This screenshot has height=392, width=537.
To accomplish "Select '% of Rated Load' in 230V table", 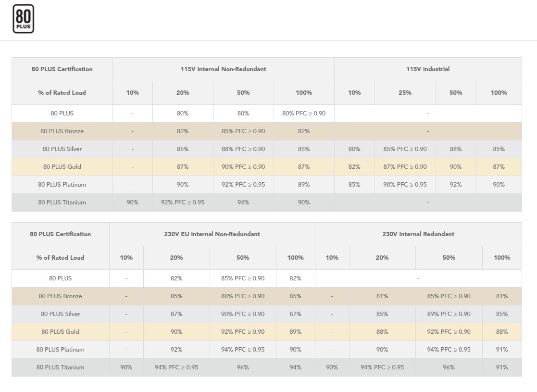I will pos(60,258).
